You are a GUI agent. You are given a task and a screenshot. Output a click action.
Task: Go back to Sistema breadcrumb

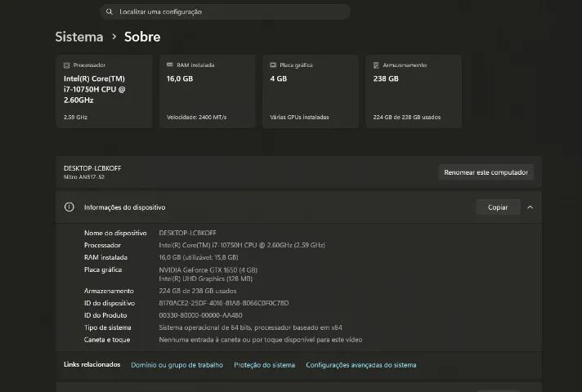(x=79, y=37)
